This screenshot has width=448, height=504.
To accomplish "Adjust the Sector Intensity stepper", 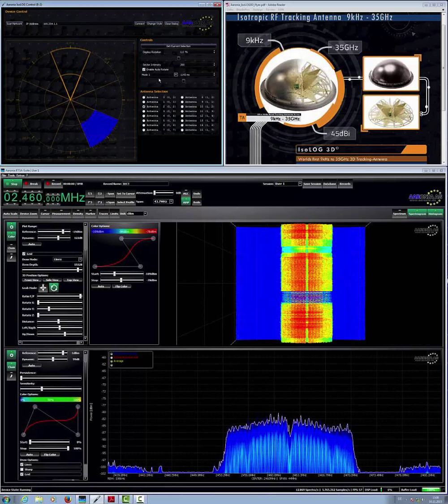I will click(x=214, y=65).
